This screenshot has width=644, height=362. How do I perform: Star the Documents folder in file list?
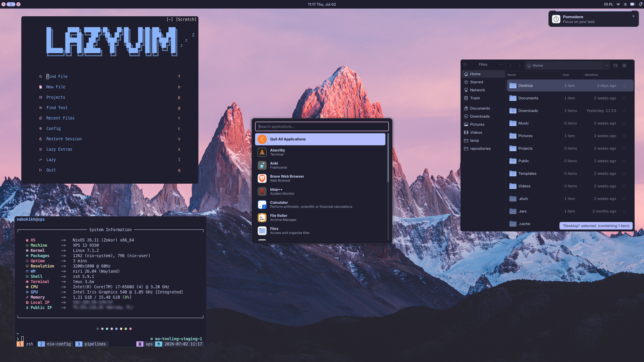click(x=625, y=98)
